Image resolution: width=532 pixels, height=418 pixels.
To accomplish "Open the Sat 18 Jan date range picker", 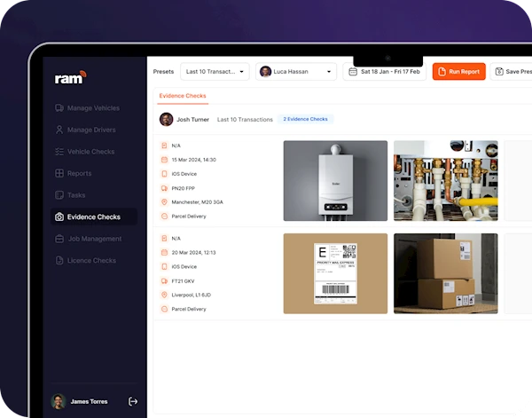I will (x=384, y=72).
